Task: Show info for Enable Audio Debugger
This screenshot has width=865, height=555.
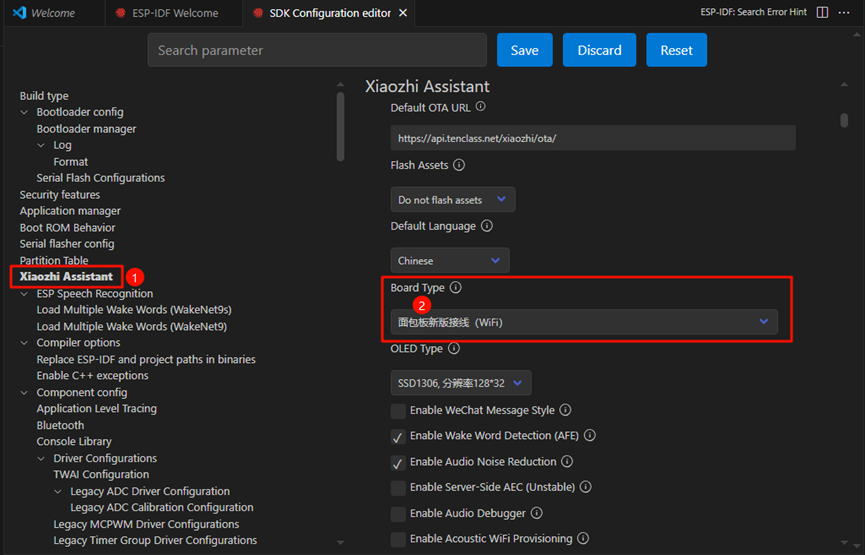Action: point(536,513)
